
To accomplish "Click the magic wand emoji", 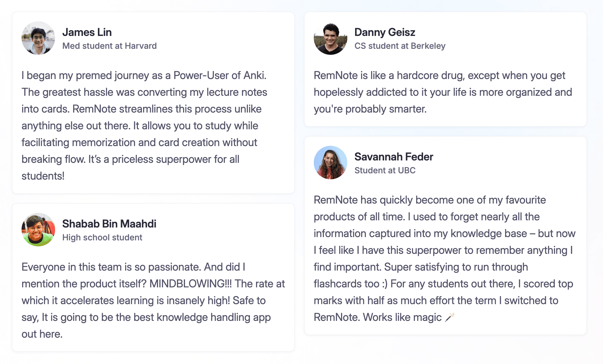I will point(450,317).
